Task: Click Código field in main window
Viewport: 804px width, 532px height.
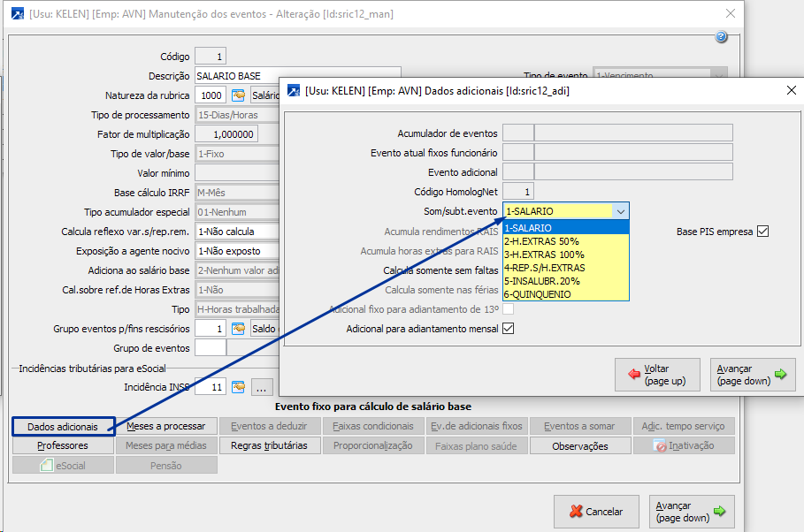Action: pyautogui.click(x=211, y=57)
